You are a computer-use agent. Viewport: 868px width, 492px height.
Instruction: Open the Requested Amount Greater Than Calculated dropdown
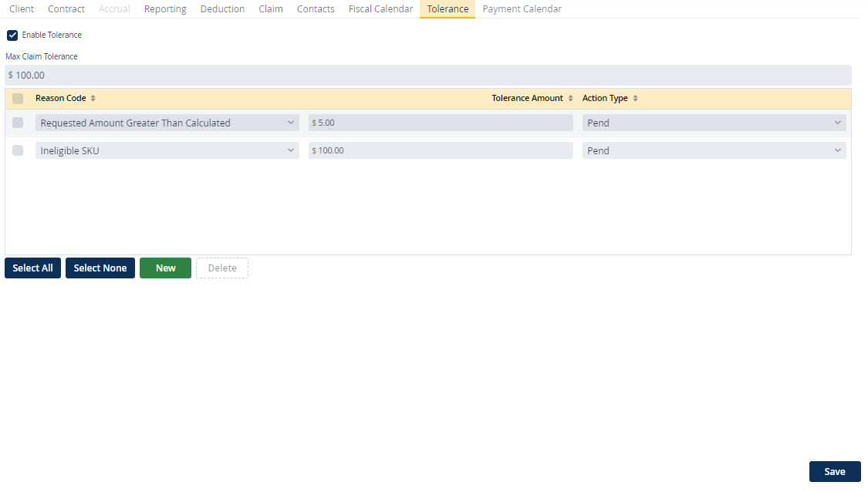(167, 123)
